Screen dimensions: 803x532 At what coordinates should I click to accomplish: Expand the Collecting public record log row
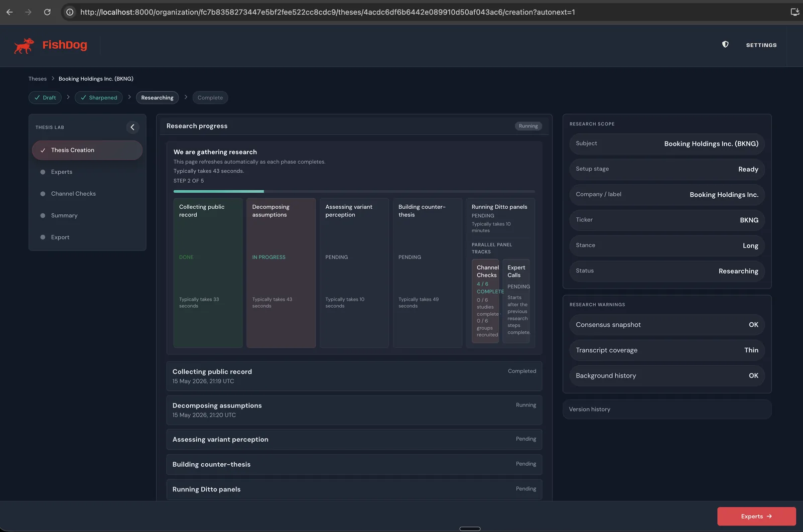pos(354,376)
